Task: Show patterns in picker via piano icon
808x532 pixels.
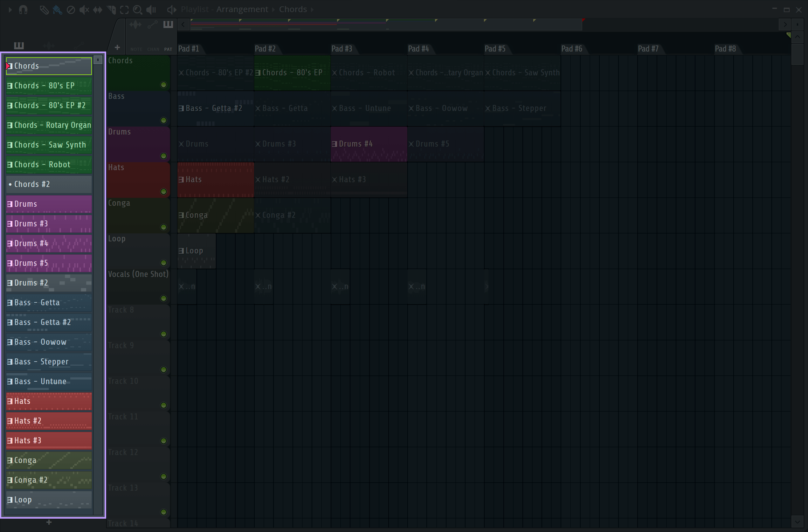Action: [19, 45]
